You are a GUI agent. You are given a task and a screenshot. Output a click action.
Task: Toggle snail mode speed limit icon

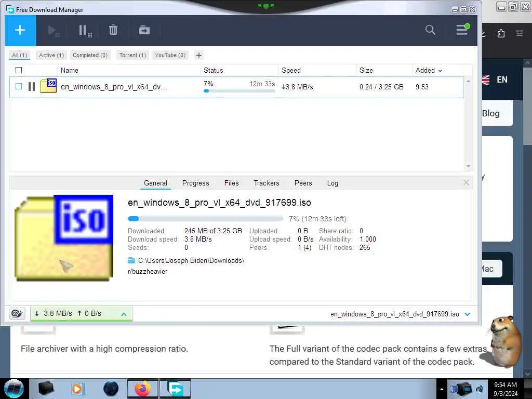point(17,313)
